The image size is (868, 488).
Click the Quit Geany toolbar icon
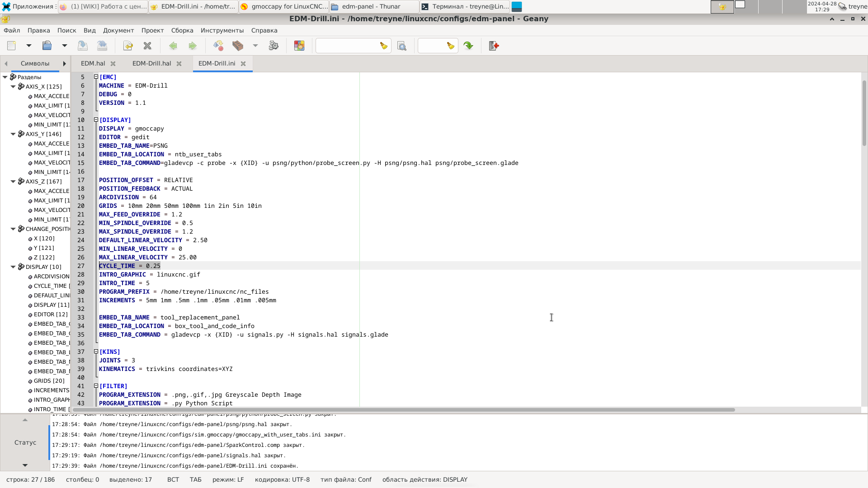(494, 46)
